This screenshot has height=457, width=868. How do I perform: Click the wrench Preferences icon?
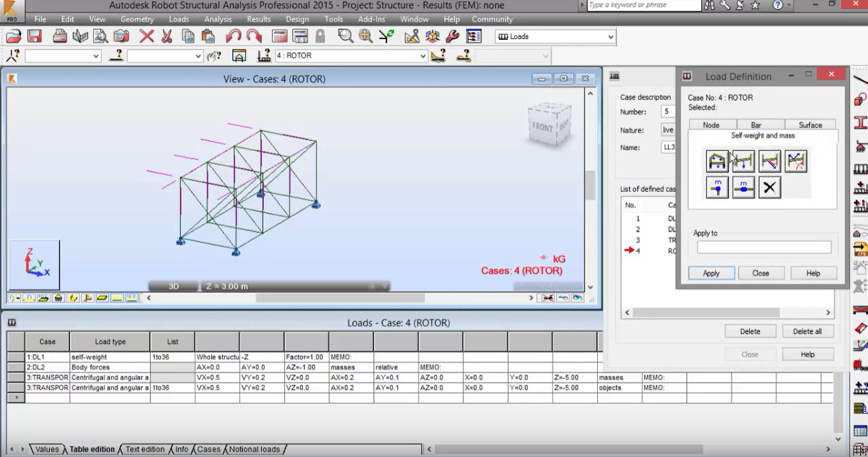tap(453, 37)
